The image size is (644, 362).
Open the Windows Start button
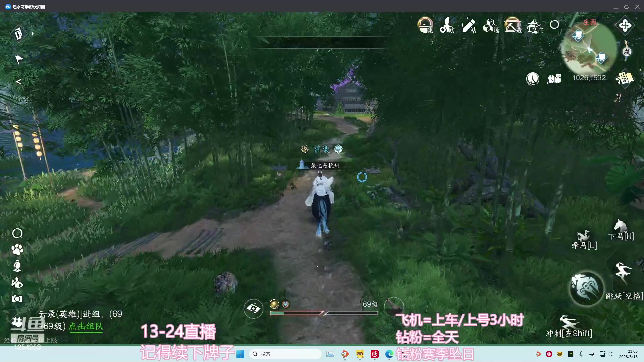[240, 354]
